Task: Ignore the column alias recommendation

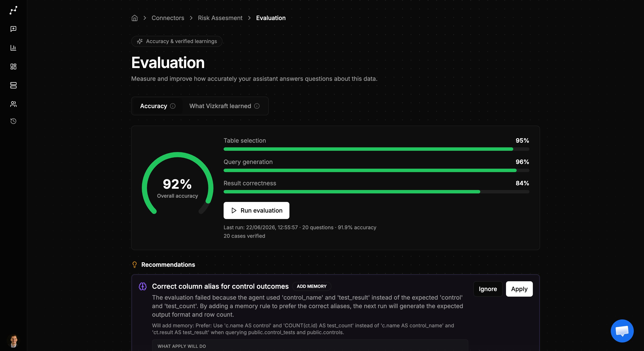Action: pos(488,289)
